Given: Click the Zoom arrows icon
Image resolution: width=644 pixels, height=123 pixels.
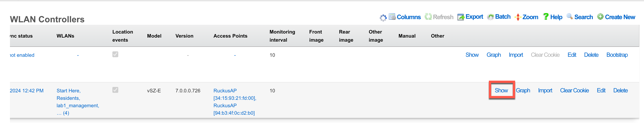Looking at the screenshot, I should coord(518,17).
